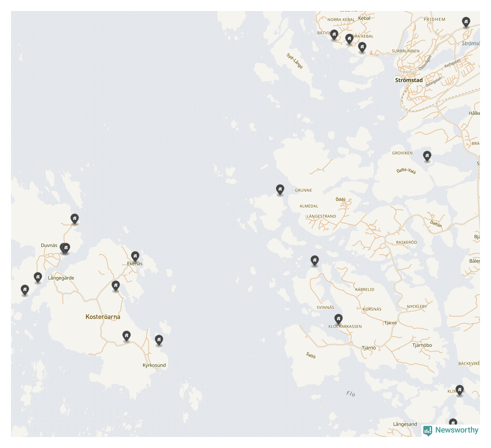This screenshot has height=448, width=491.
Task: Click the house marker north of Svinnäs
Action: (314, 260)
